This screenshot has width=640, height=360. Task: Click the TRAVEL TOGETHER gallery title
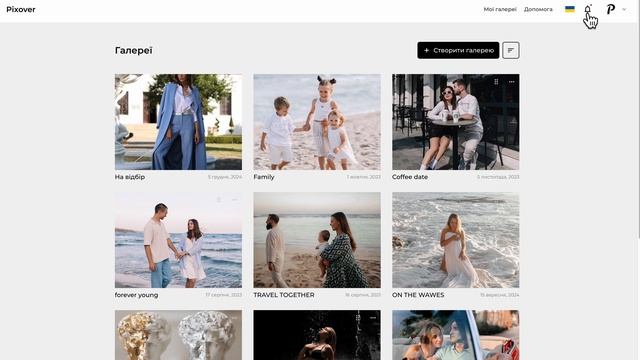[x=284, y=295]
